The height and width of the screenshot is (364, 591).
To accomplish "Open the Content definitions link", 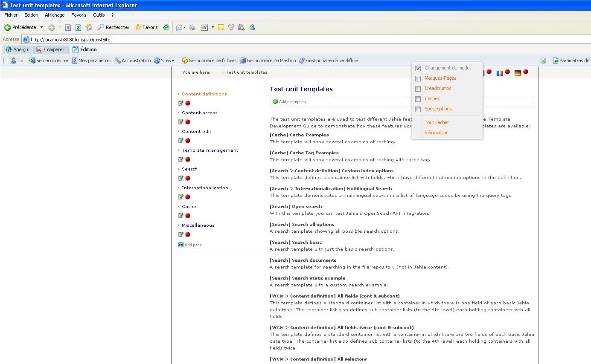I will [x=204, y=94].
